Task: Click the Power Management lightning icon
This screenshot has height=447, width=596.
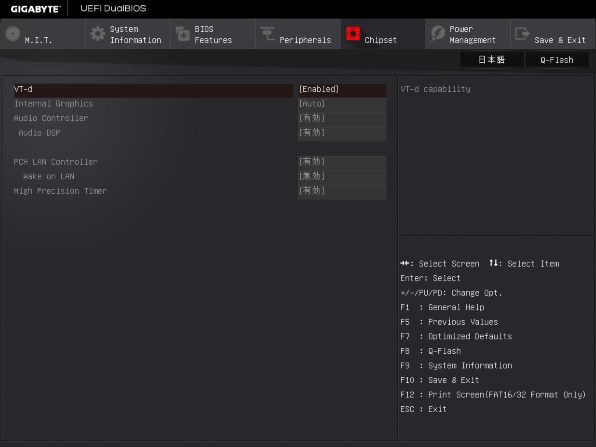Action: tap(438, 33)
